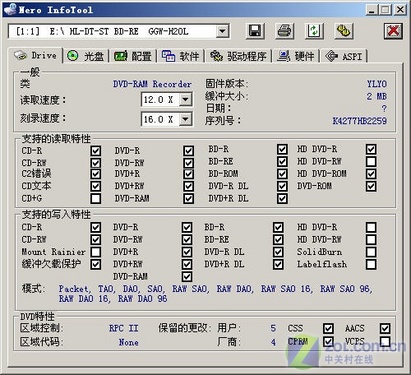
Task: Minimize the Nero InfoTool window
Action: click(372, 10)
